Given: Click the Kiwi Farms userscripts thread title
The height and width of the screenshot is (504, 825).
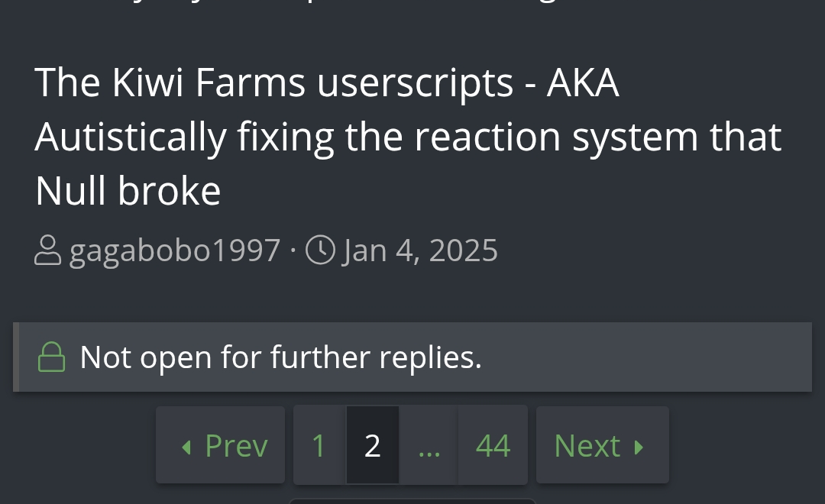Looking at the screenshot, I should click(x=408, y=136).
